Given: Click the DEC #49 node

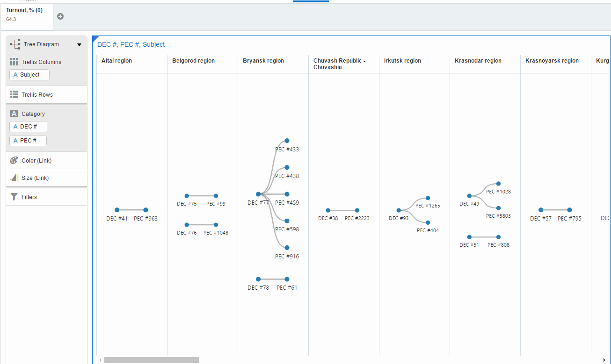Looking at the screenshot, I should [x=469, y=196].
